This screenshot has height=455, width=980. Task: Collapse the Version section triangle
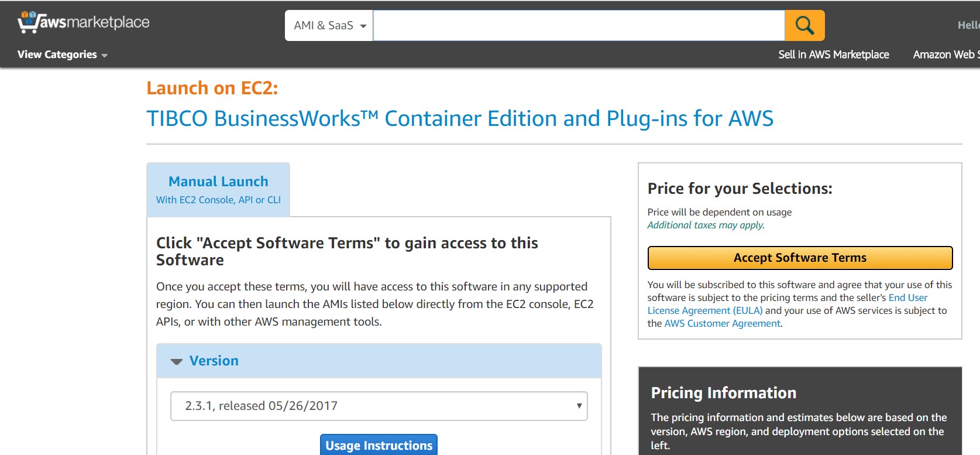pyautogui.click(x=176, y=361)
